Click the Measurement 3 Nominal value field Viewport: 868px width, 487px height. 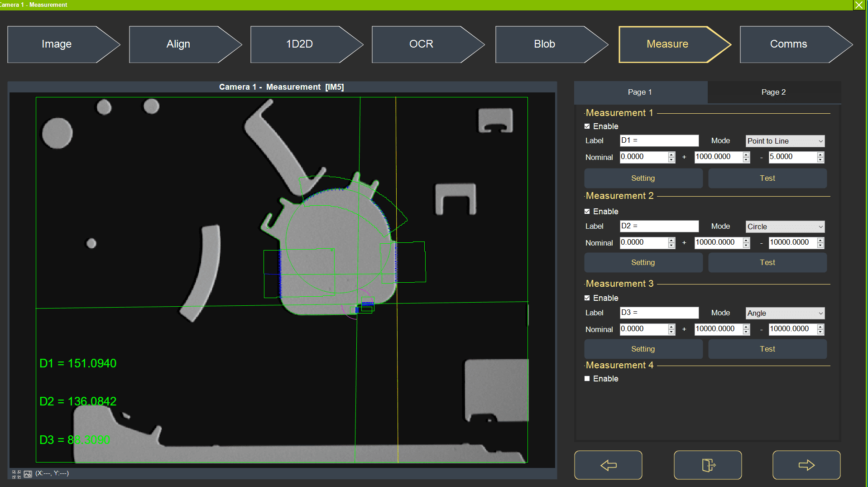(x=644, y=329)
